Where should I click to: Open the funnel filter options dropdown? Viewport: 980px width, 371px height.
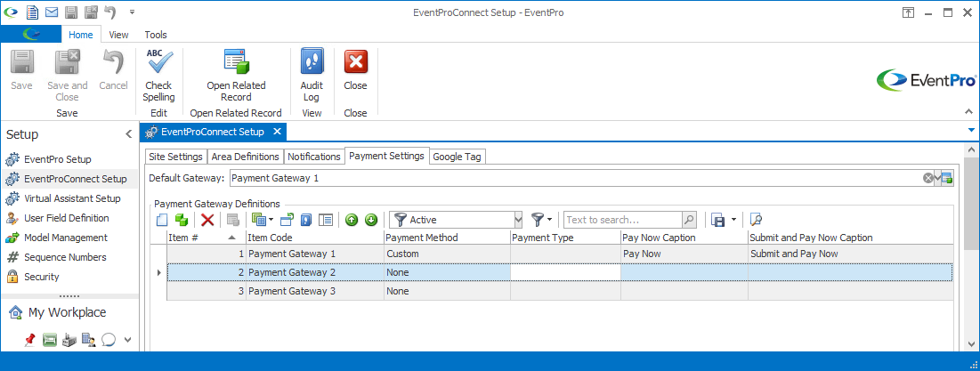(541, 220)
